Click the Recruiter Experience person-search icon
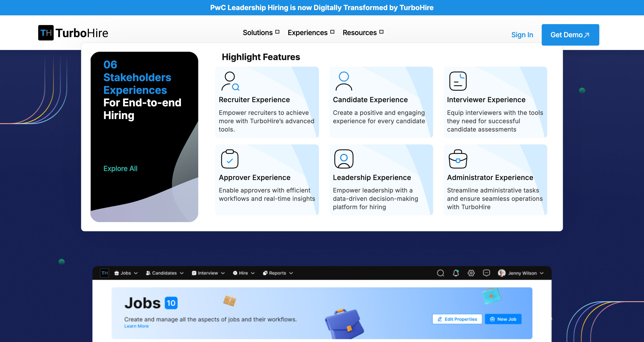This screenshot has width=644, height=342. [x=230, y=81]
